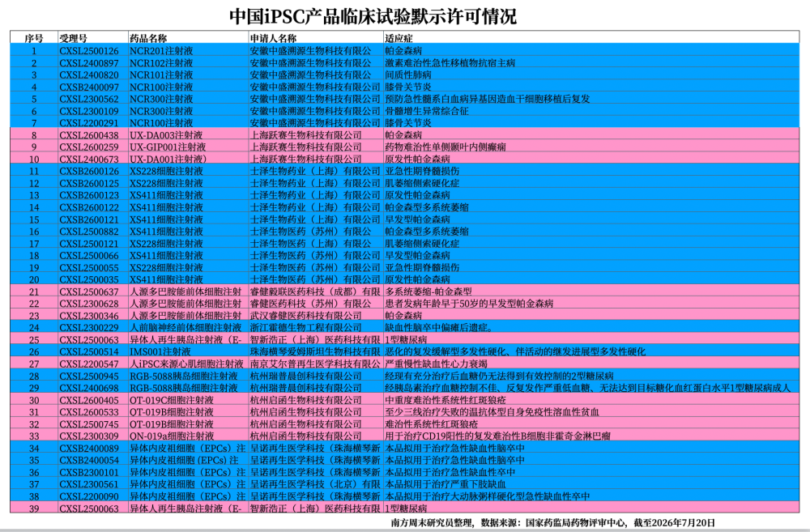Select the QN-019a细胞注射液 cell
Screen dimensions: 810x532
(172, 436)
